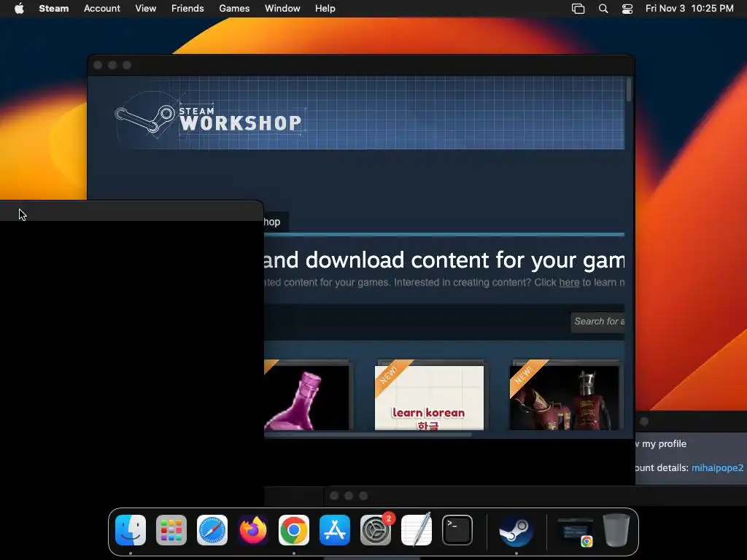Close the Steam Workshop window

98,65
